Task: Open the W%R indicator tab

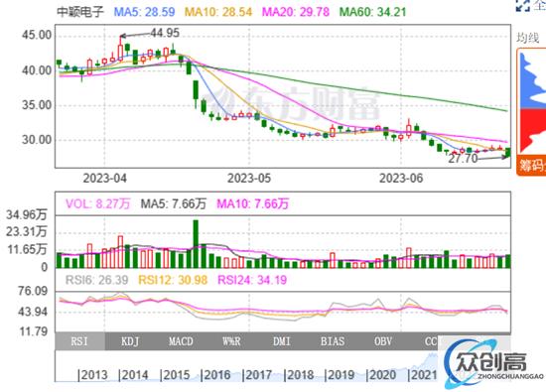Action: coord(231,341)
